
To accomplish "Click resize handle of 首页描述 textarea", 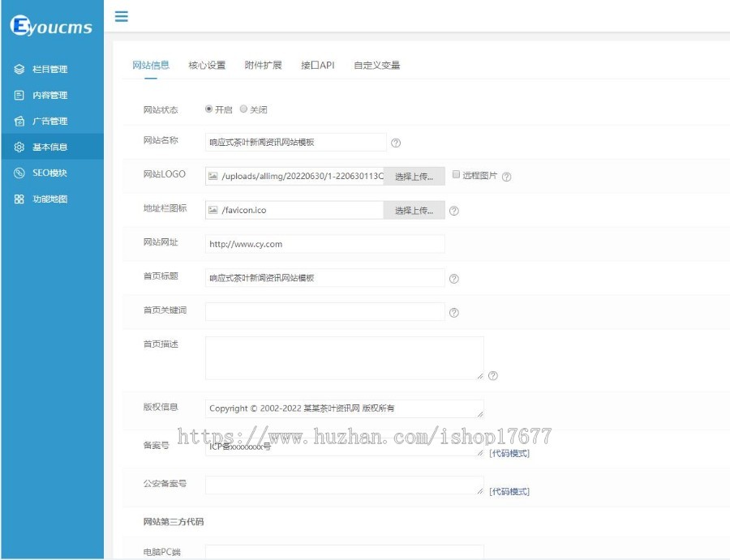I will pos(480,376).
